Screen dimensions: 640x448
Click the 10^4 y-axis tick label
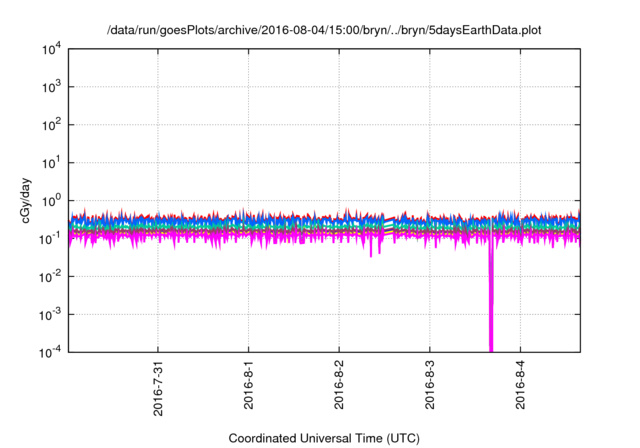coord(51,49)
